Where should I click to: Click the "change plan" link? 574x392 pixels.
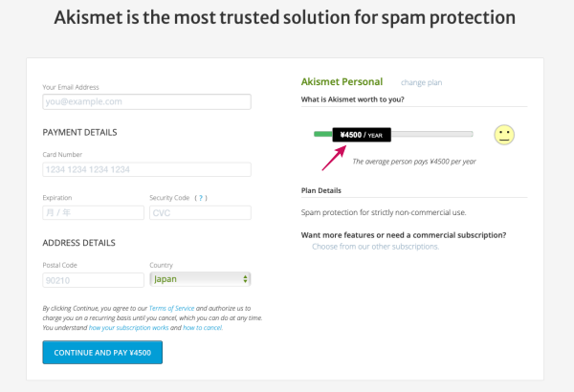421,83
